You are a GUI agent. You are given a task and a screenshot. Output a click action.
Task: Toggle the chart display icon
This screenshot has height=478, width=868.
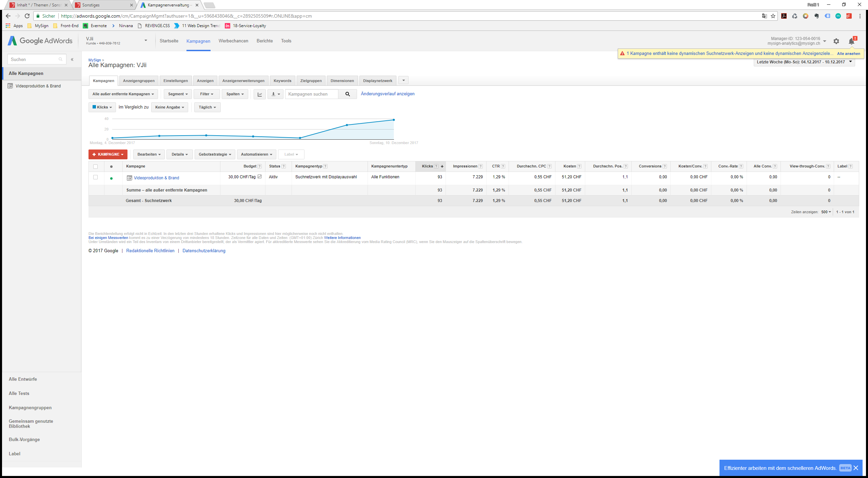pyautogui.click(x=260, y=94)
